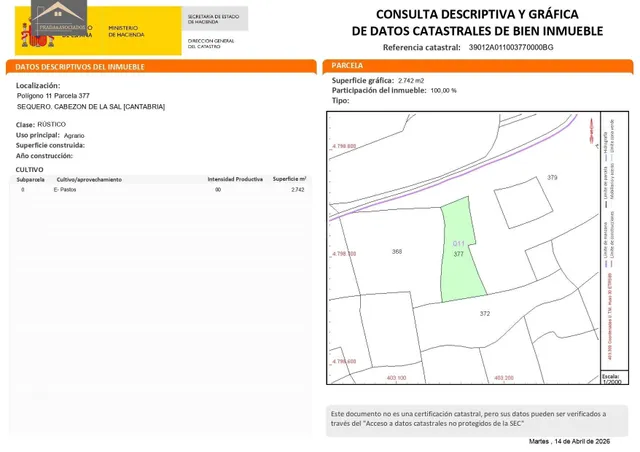Screen dimensions: 640x452
Task: Click the 'DATOS DESCRIPTIVOS DEL INMUEBLE' header
Action: 80,67
